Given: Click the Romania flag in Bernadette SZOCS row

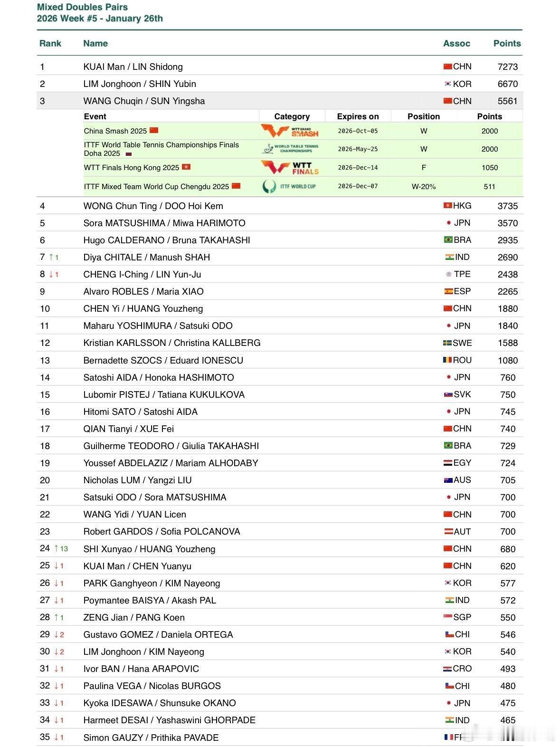Looking at the screenshot, I should click(x=447, y=360).
